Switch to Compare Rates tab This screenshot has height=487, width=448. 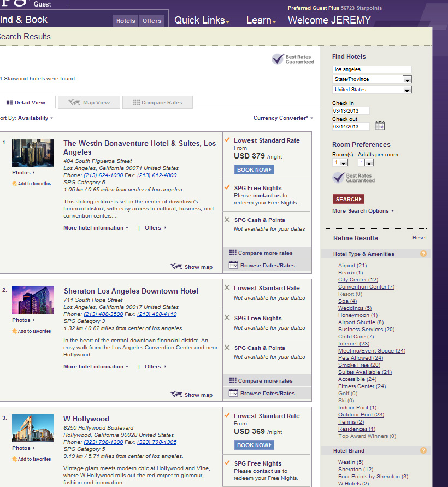point(158,102)
